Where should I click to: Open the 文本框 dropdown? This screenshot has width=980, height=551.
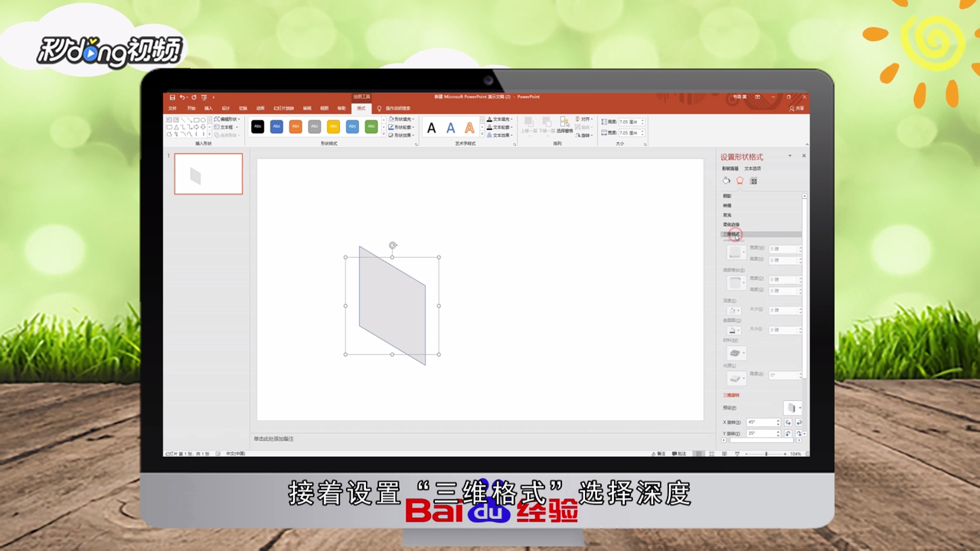[x=226, y=127]
